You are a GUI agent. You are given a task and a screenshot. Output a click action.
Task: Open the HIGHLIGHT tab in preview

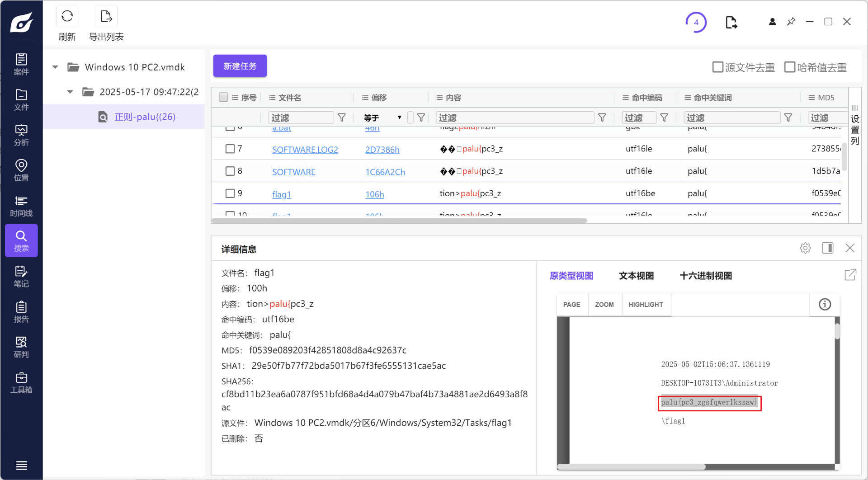coord(646,305)
